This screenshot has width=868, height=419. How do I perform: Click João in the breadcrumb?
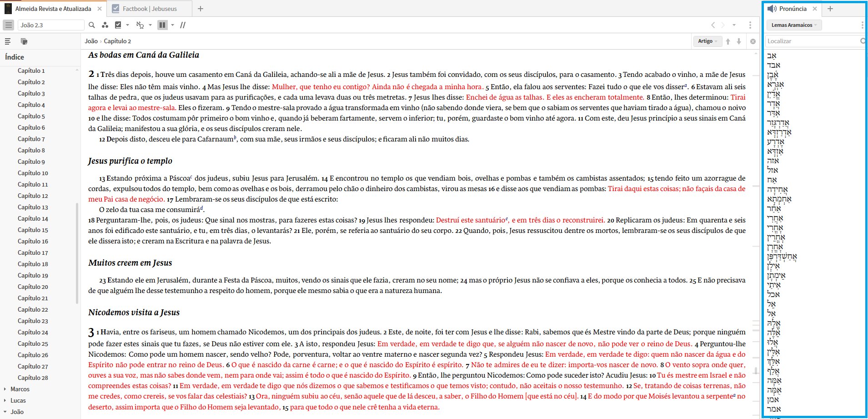[91, 41]
